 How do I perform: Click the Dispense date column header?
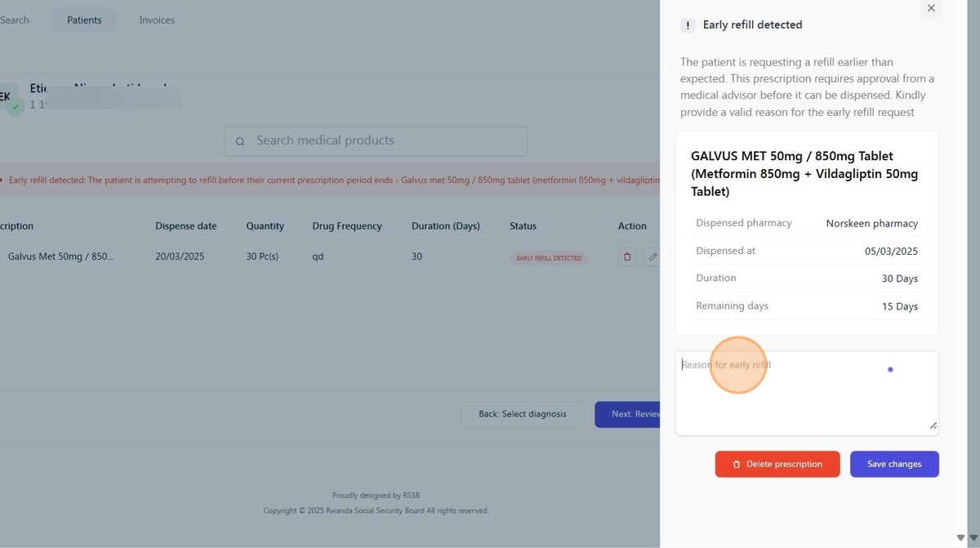186,226
